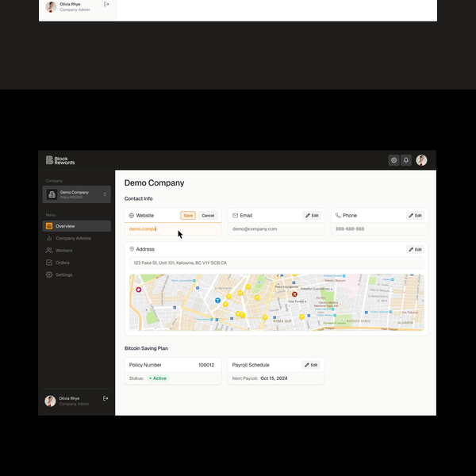Click phone value 888-888-888
This screenshot has height=476, width=476.
(x=350, y=228)
